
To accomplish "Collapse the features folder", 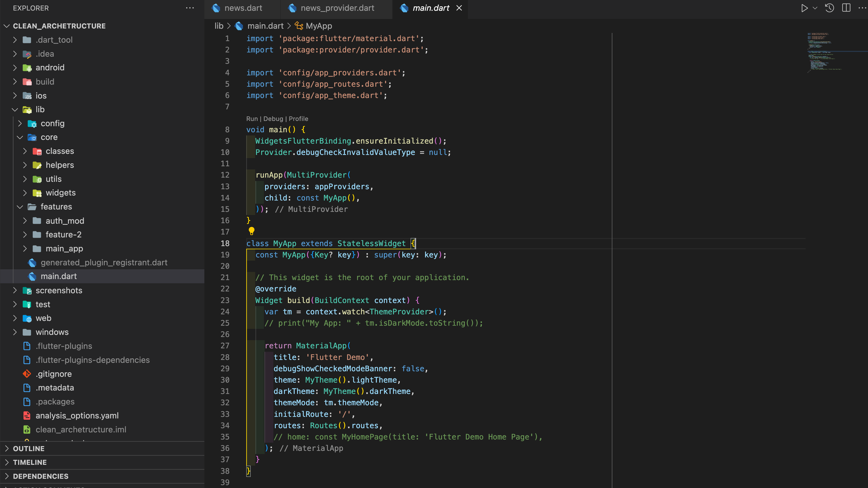I will click(x=56, y=207).
